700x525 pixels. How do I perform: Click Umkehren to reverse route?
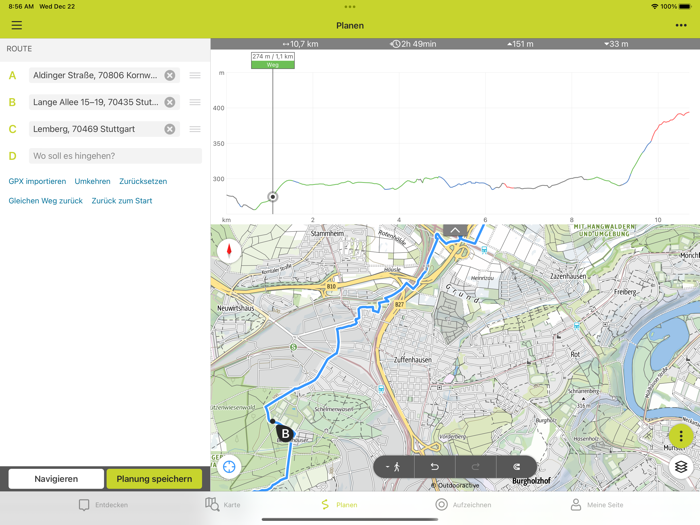(92, 181)
